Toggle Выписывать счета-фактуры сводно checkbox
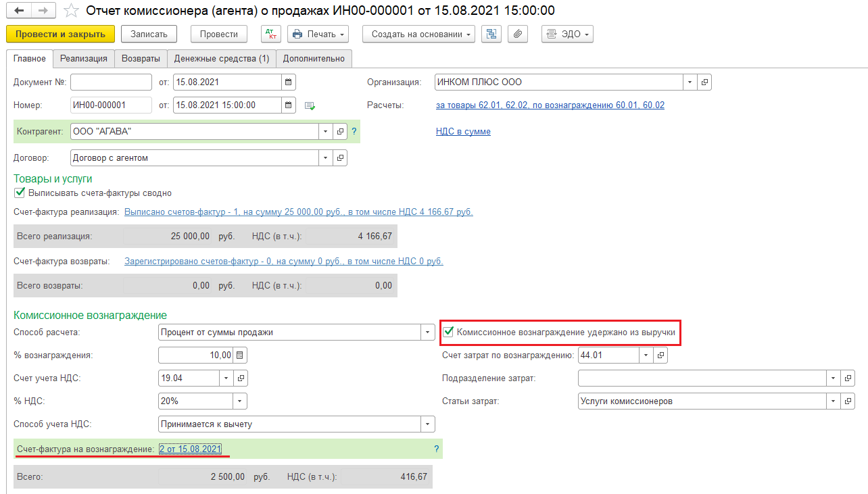Viewport: 868px width, 494px height. point(20,193)
